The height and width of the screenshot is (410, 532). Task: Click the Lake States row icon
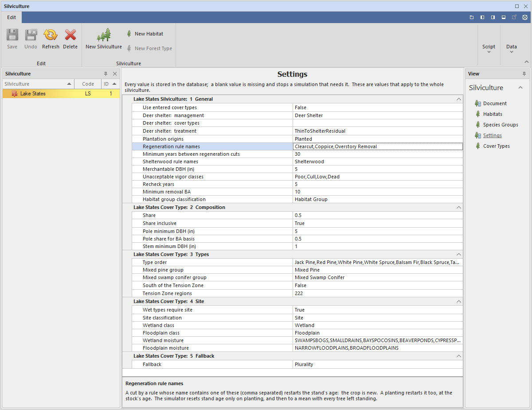click(15, 94)
